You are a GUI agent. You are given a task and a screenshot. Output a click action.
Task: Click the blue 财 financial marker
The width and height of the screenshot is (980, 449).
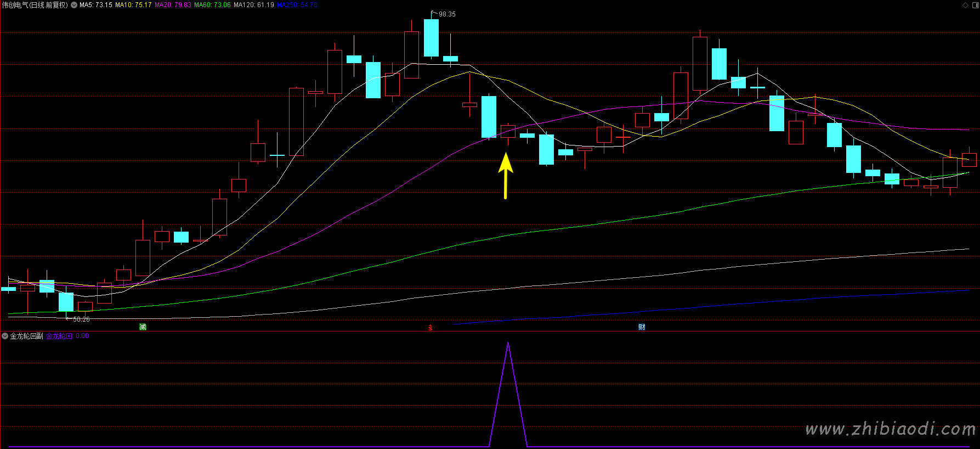click(642, 327)
